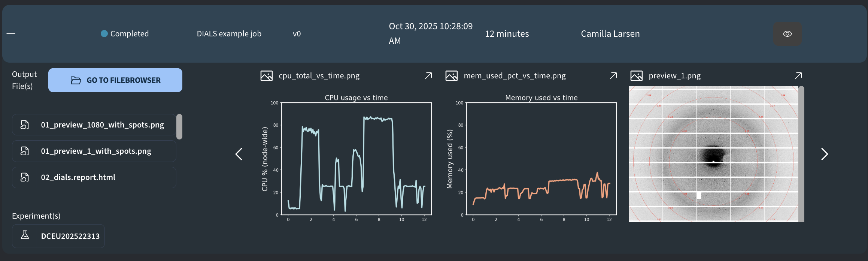Show next image with right chevron
The width and height of the screenshot is (868, 261).
pos(824,154)
